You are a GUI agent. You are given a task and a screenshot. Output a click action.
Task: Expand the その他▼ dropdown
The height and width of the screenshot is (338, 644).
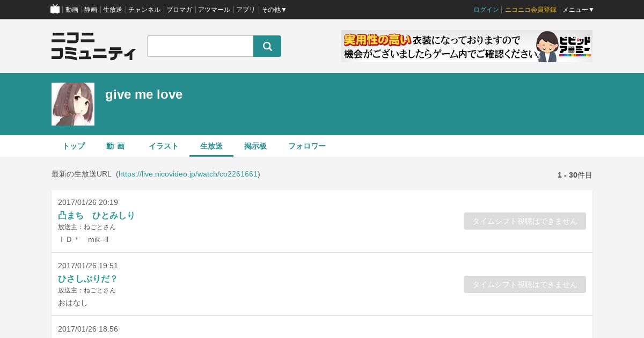274,10
